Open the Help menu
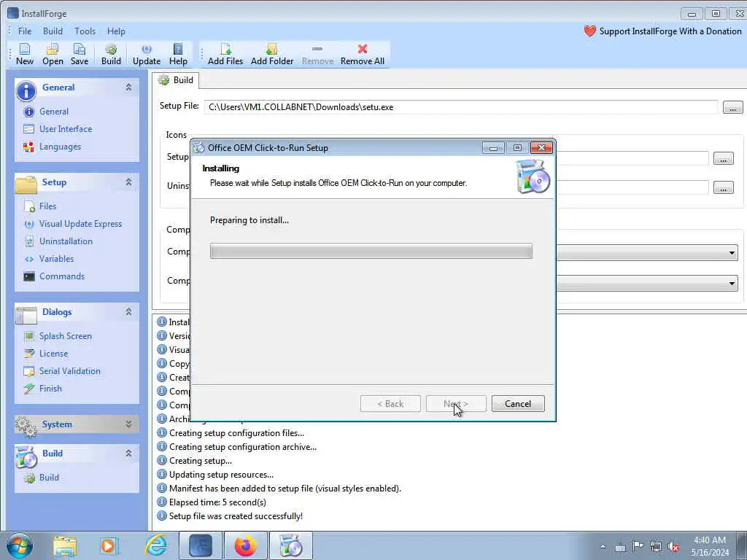 (x=116, y=31)
